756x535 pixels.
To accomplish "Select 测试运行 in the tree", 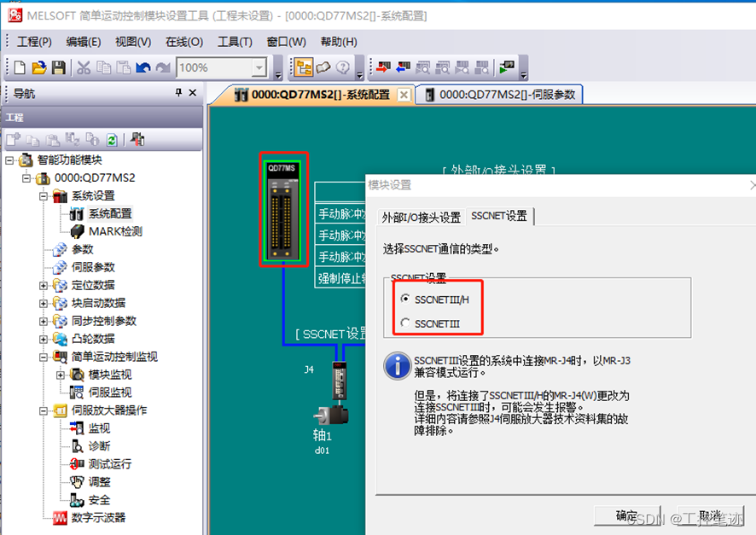I will pyautogui.click(x=110, y=463).
